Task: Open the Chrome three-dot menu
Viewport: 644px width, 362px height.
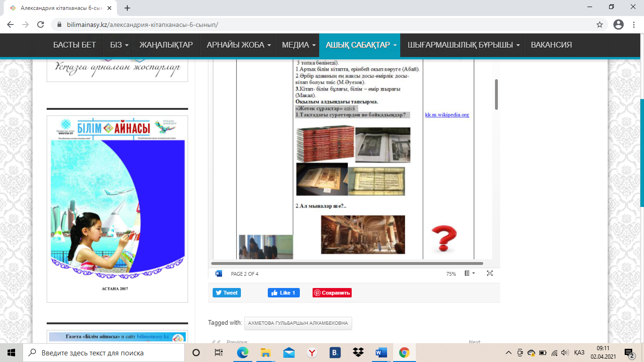Action: tap(634, 25)
